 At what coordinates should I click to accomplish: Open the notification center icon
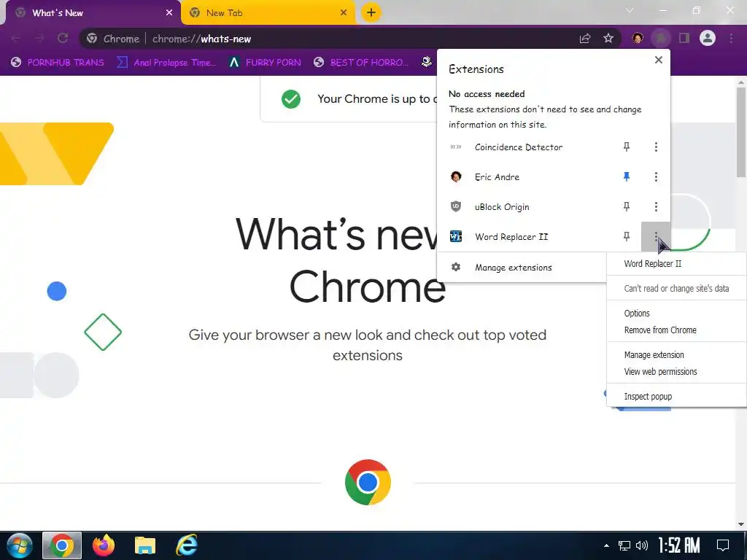tap(723, 545)
